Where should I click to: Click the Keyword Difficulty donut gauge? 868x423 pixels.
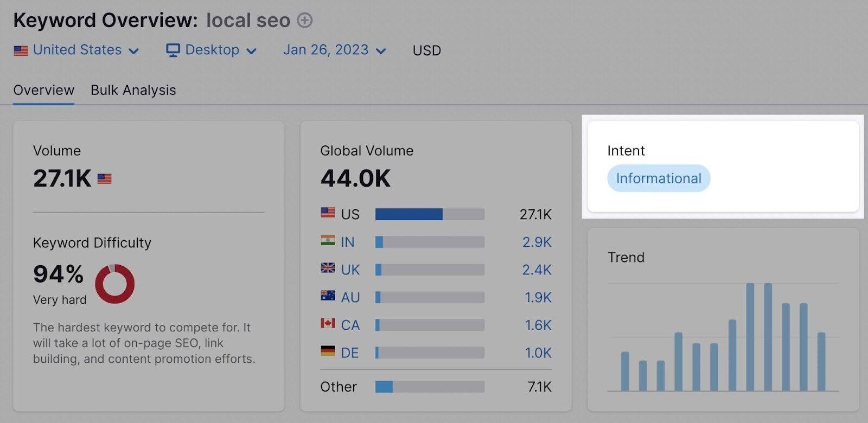point(114,283)
